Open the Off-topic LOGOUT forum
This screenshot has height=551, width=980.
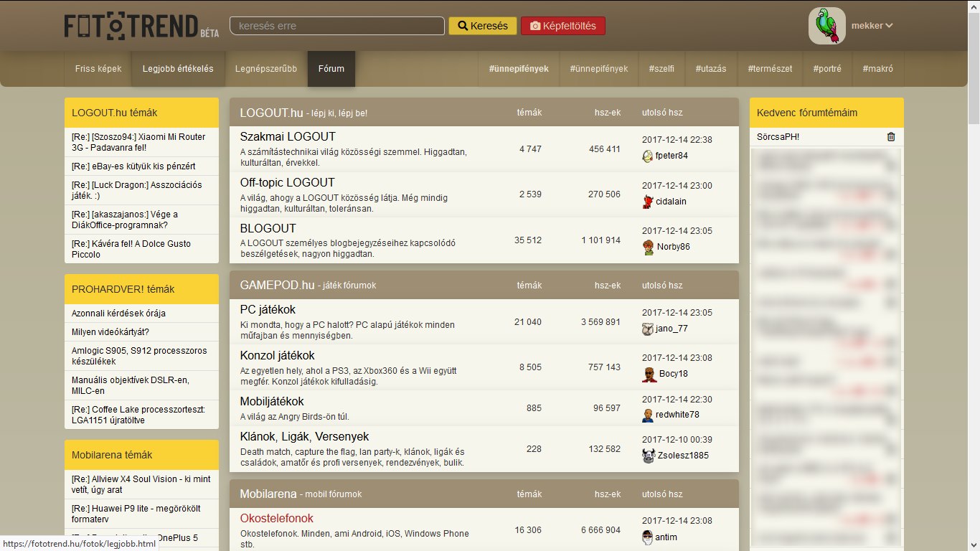287,182
